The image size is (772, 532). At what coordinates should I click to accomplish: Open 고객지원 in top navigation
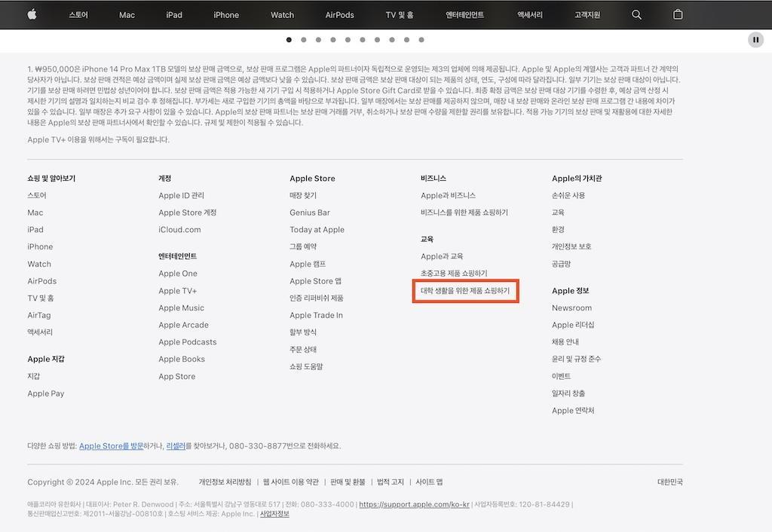587,15
